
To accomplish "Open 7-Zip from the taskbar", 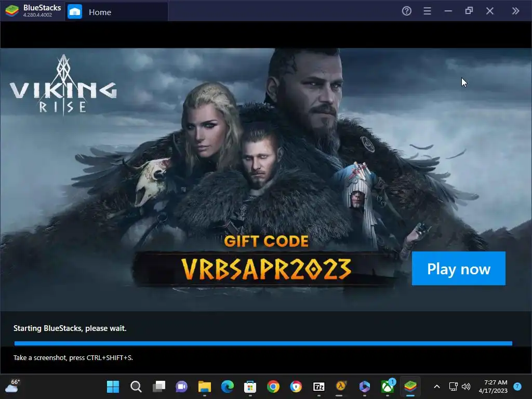I will [x=319, y=387].
